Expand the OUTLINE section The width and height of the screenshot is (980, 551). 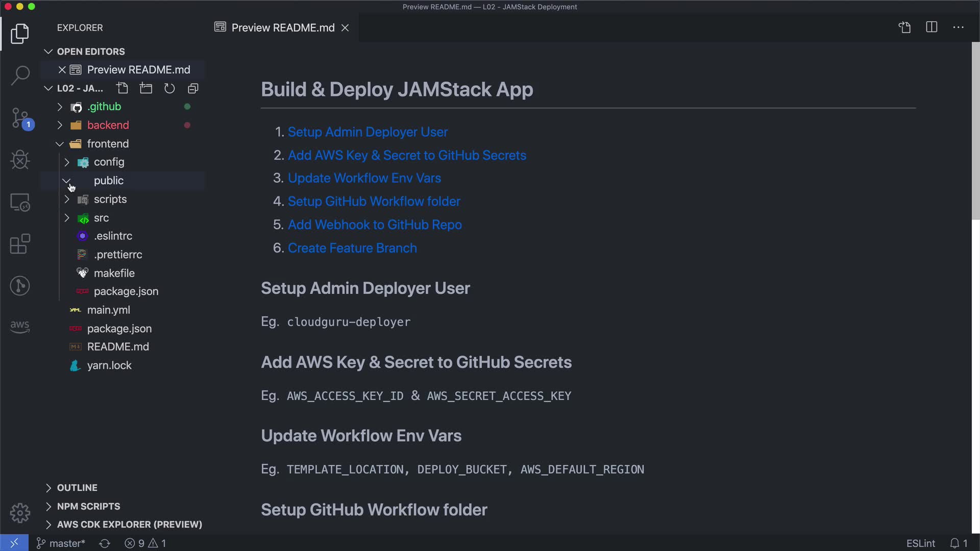coord(77,488)
